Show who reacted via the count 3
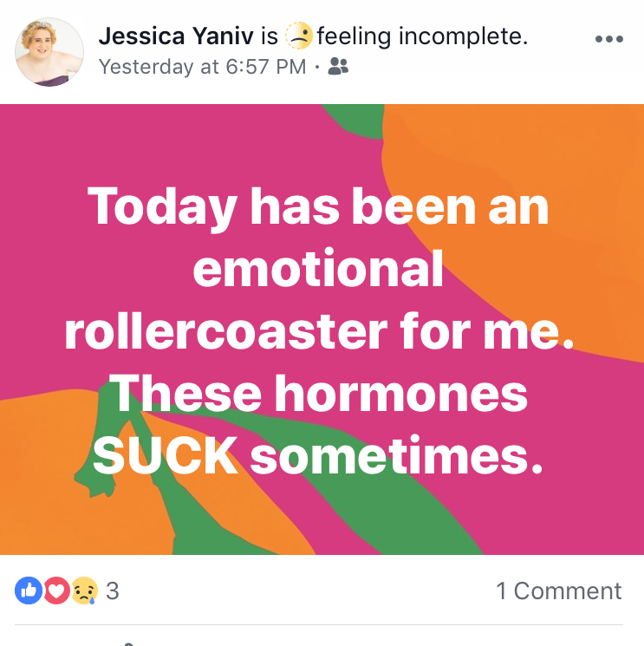The image size is (644, 646). (113, 591)
